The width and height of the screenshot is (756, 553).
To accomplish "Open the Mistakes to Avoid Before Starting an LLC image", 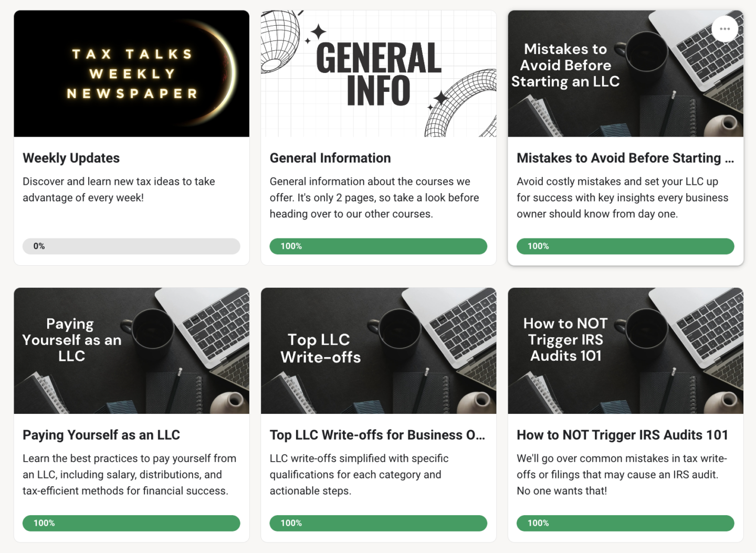I will 626,74.
